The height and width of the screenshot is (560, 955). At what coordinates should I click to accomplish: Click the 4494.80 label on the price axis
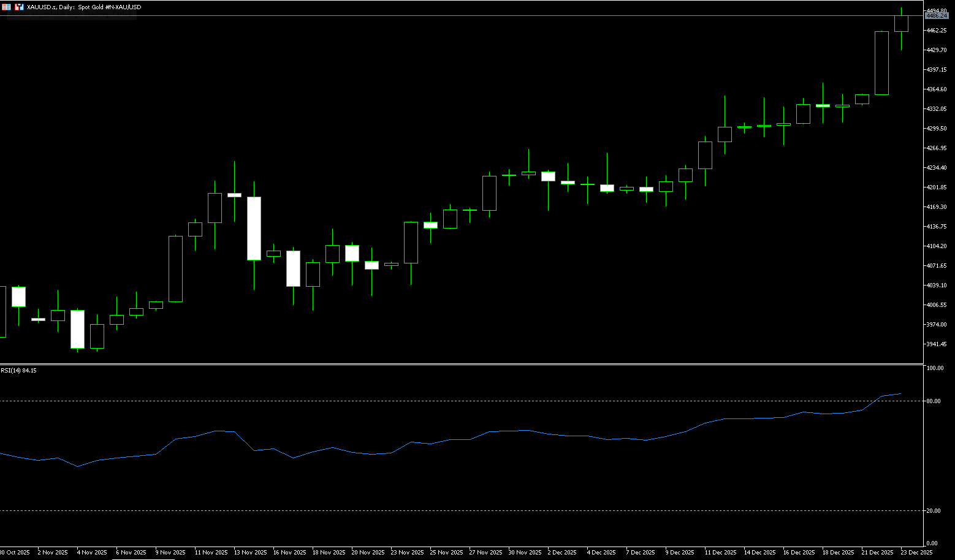pos(937,10)
